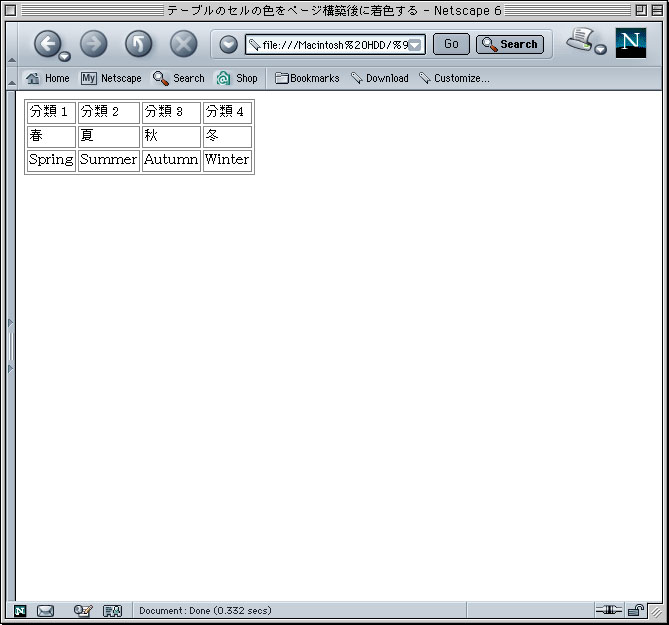669x625 pixels.
Task: Click the 秋 table cell
Action: click(171, 137)
